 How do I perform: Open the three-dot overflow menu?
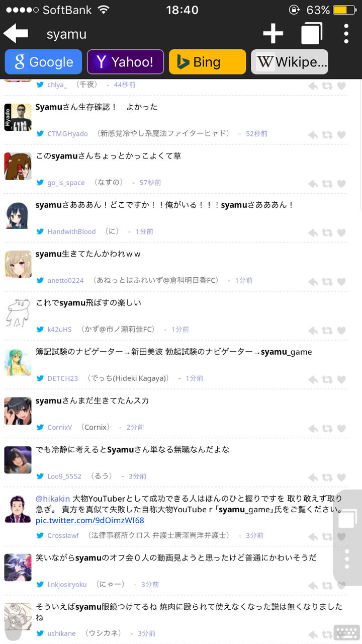coord(346,34)
